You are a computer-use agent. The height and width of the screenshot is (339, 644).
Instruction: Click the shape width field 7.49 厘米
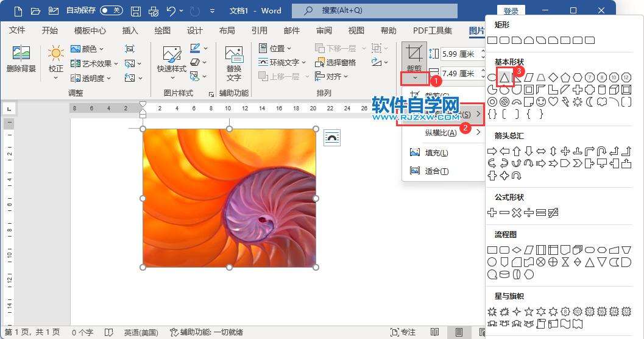[x=459, y=74]
